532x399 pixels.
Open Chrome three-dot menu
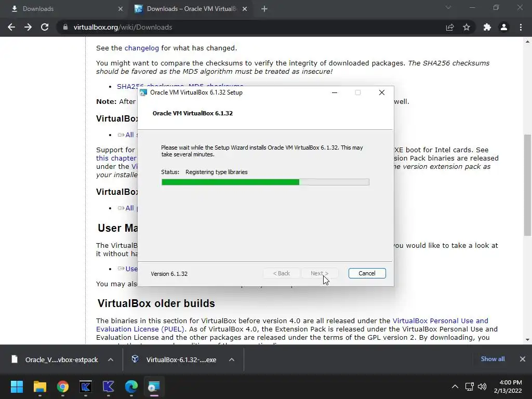tap(521, 27)
